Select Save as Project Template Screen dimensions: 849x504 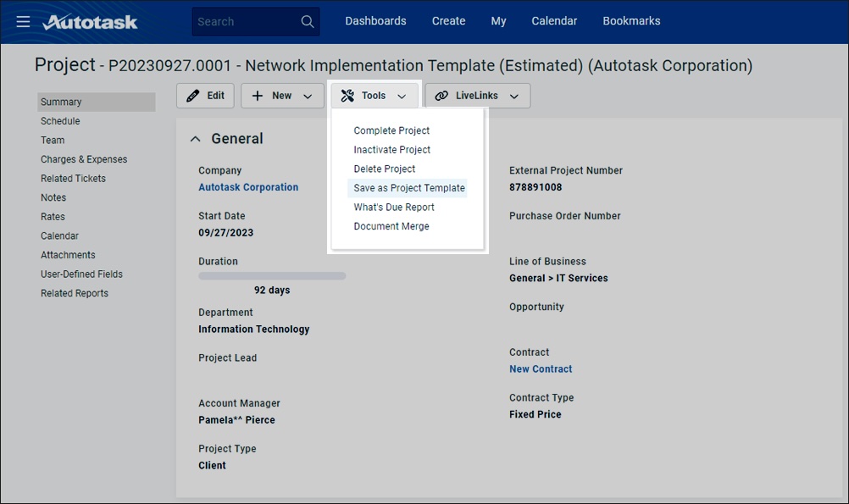pyautogui.click(x=408, y=188)
